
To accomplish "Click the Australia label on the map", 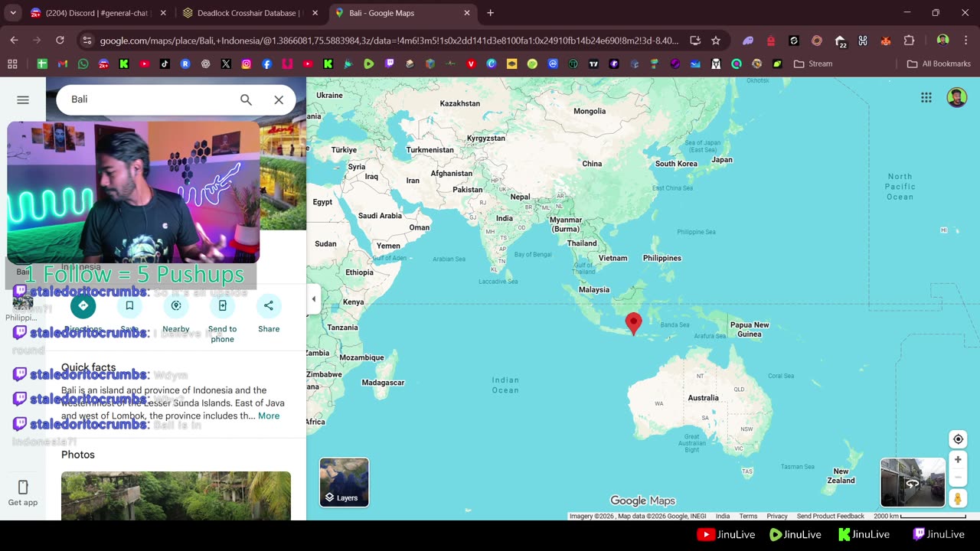I will point(703,398).
